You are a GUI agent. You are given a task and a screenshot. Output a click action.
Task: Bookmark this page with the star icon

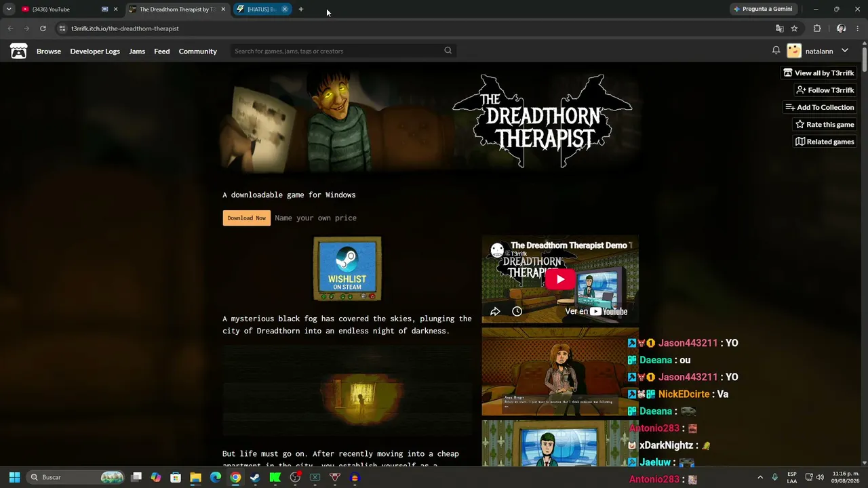click(x=794, y=28)
